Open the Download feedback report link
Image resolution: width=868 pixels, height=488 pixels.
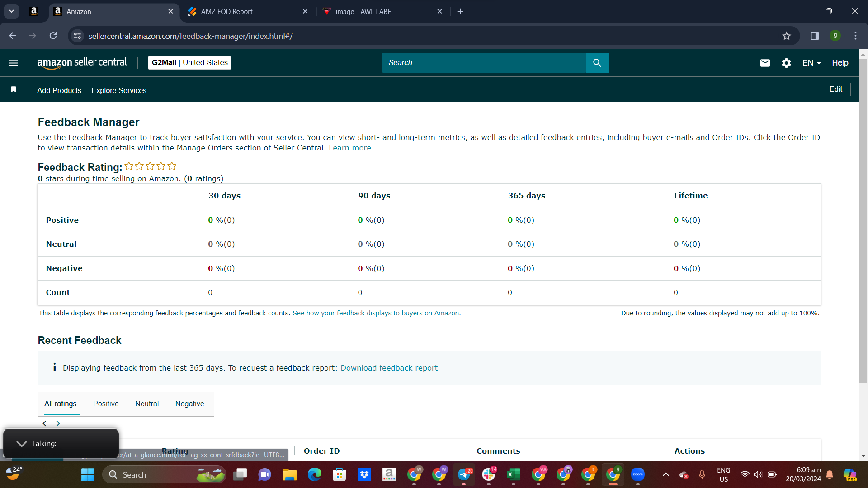(x=389, y=368)
